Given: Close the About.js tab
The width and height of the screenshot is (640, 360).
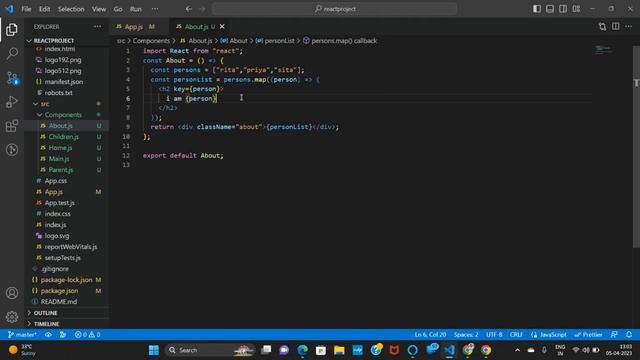Looking at the screenshot, I should pos(222,27).
